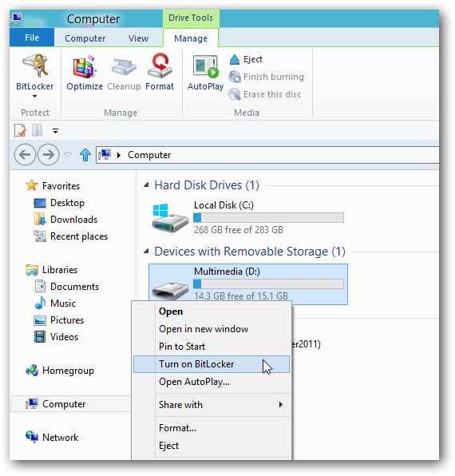Go back with the Back arrow
This screenshot has width=455, height=476.
click(25, 154)
